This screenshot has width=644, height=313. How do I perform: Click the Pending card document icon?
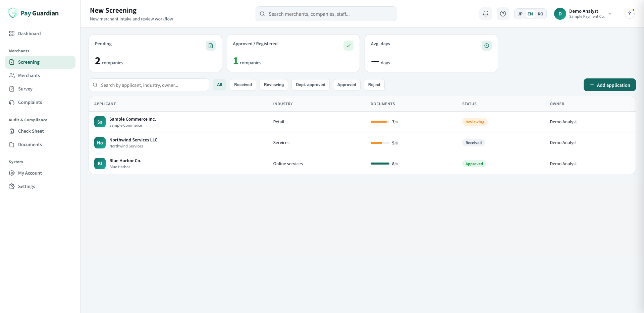[x=211, y=46]
